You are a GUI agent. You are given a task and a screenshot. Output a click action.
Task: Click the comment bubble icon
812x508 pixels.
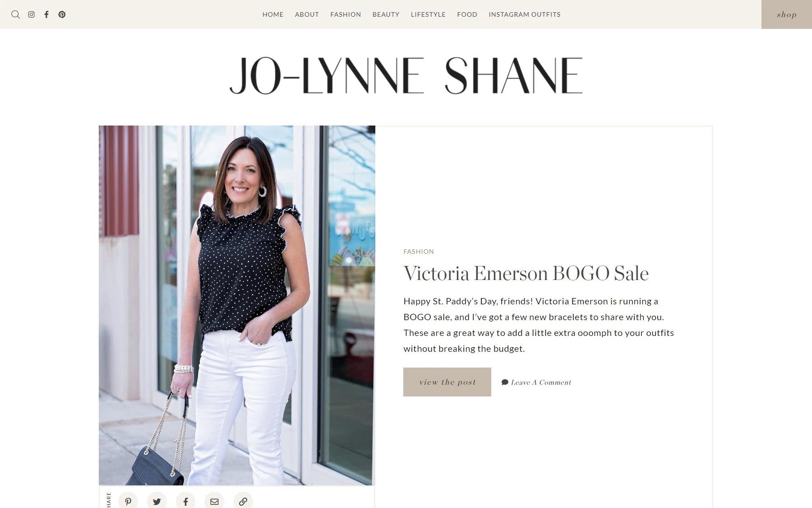click(505, 382)
